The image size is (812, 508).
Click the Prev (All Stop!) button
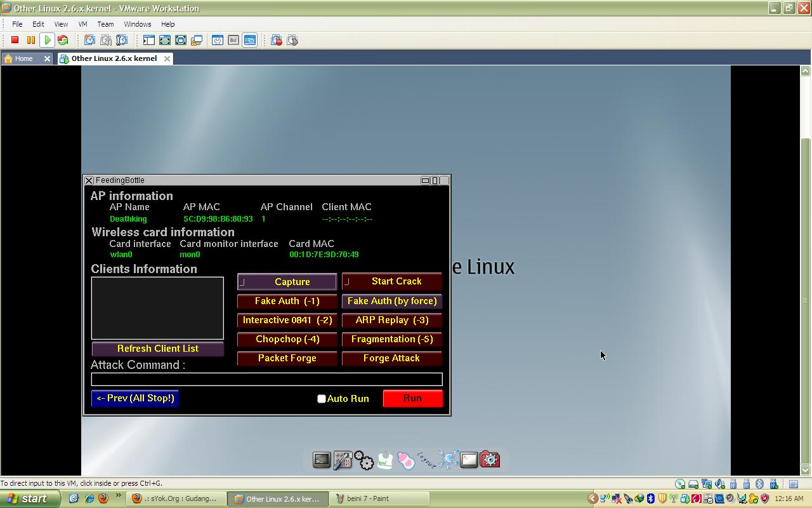135,398
